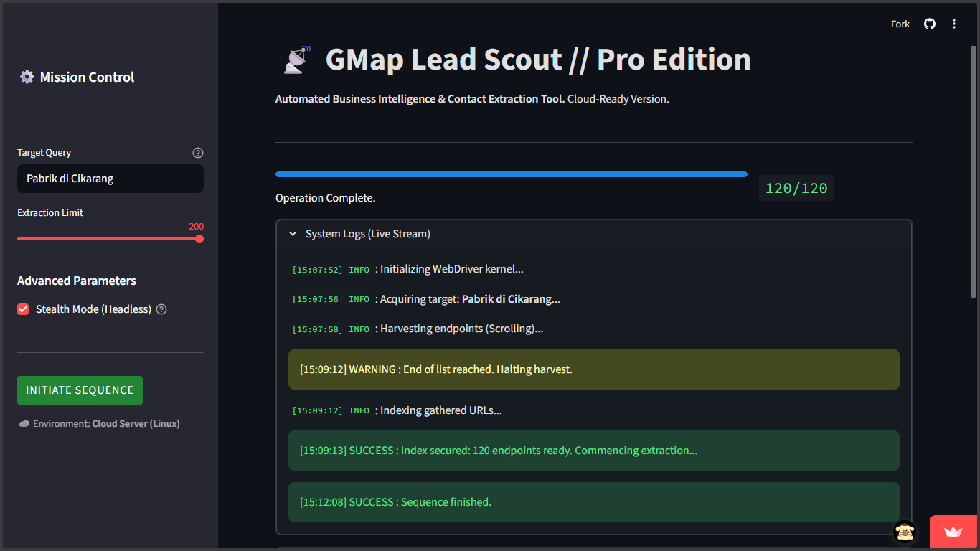Open the three-dot main menu
The image size is (980, 551).
954,24
